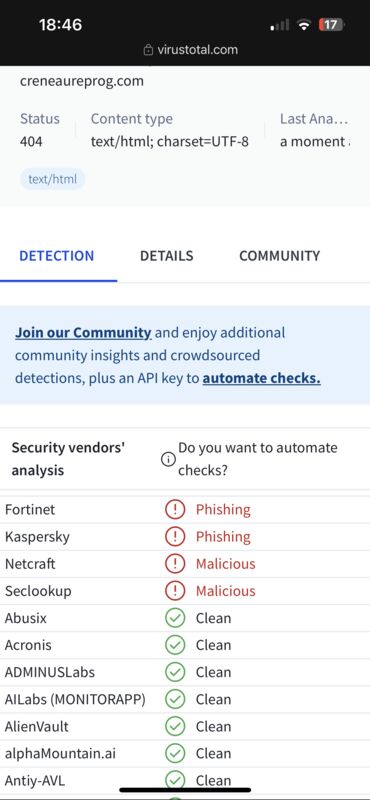
Task: Open the DETECTION tab
Action: 57,256
